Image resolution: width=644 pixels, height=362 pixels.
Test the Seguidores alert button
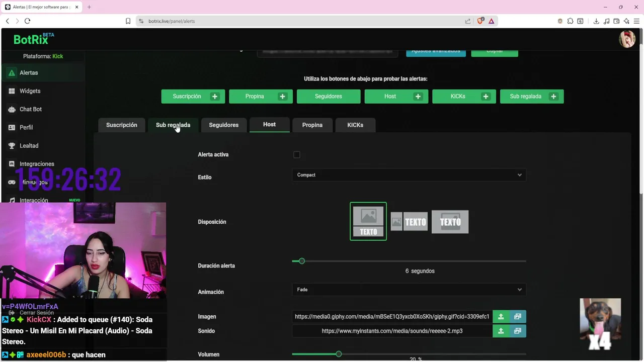click(x=329, y=97)
